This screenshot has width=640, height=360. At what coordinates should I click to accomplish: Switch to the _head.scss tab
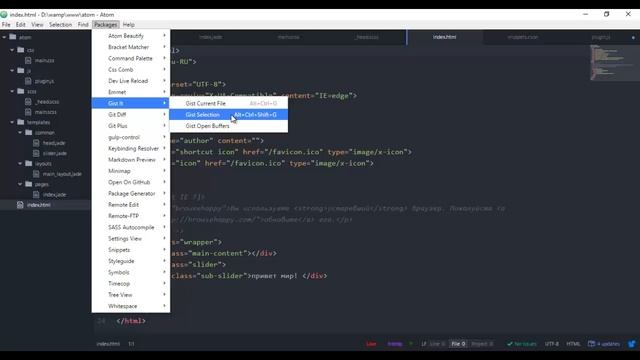[x=367, y=37]
